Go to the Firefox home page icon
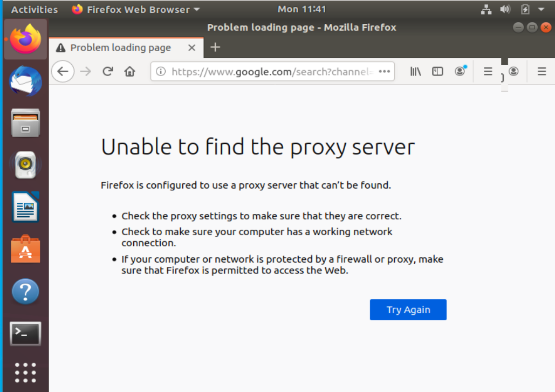This screenshot has width=555, height=392. pyautogui.click(x=129, y=71)
